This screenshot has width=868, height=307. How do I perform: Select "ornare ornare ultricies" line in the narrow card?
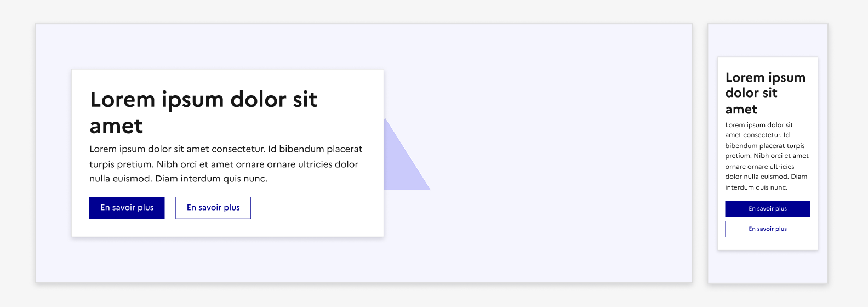(759, 167)
